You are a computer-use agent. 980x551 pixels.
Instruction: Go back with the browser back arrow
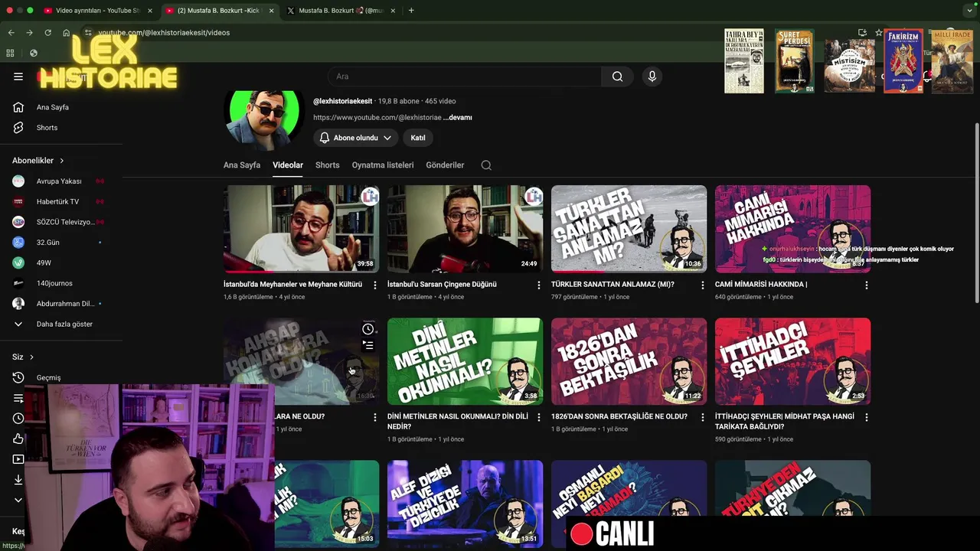tap(11, 33)
